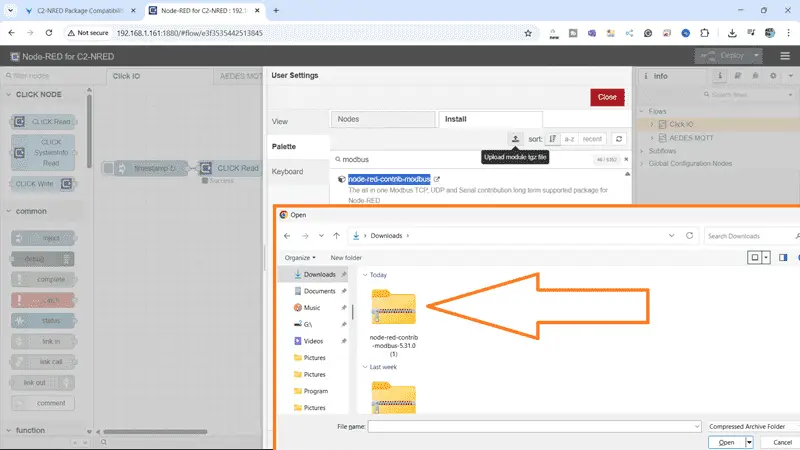Close the User Settings panel
This screenshot has height=450, width=800.
(x=607, y=97)
